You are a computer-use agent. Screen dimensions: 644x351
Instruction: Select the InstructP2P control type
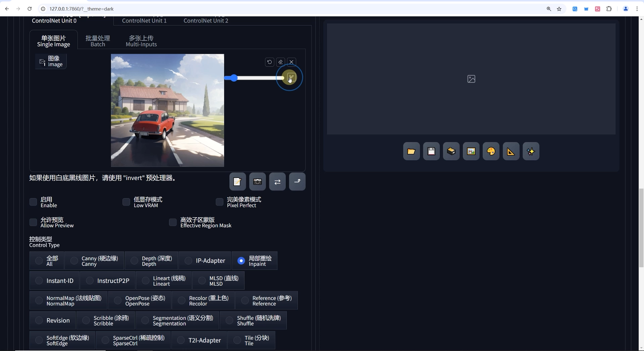108,281
